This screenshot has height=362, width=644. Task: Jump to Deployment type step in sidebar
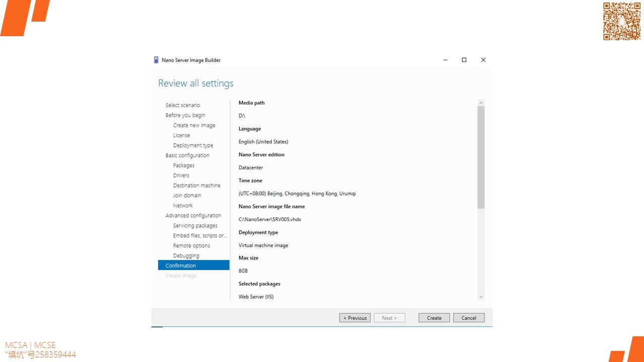[193, 145]
